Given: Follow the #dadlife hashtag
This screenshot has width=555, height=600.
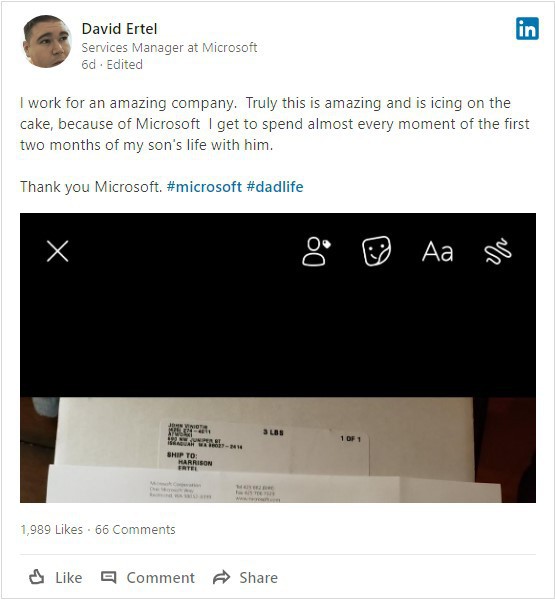Looking at the screenshot, I should [275, 187].
